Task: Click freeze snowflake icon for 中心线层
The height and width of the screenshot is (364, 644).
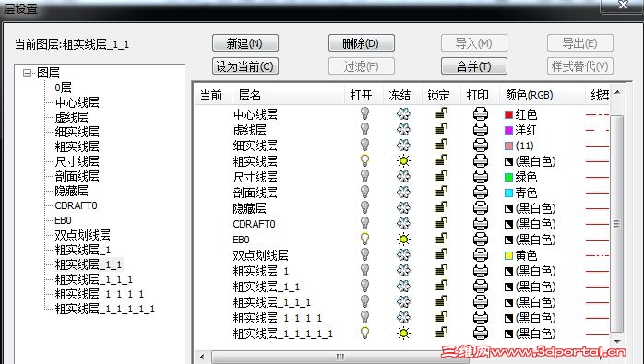Action: pyautogui.click(x=403, y=113)
